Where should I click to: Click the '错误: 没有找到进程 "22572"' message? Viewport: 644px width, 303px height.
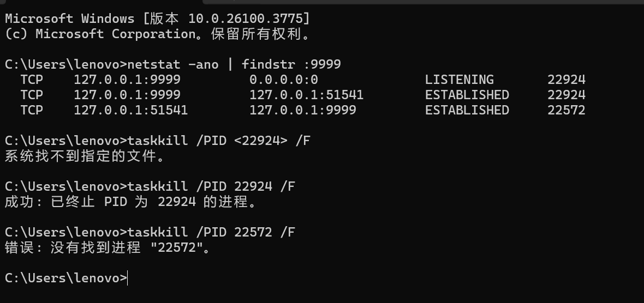click(108, 248)
